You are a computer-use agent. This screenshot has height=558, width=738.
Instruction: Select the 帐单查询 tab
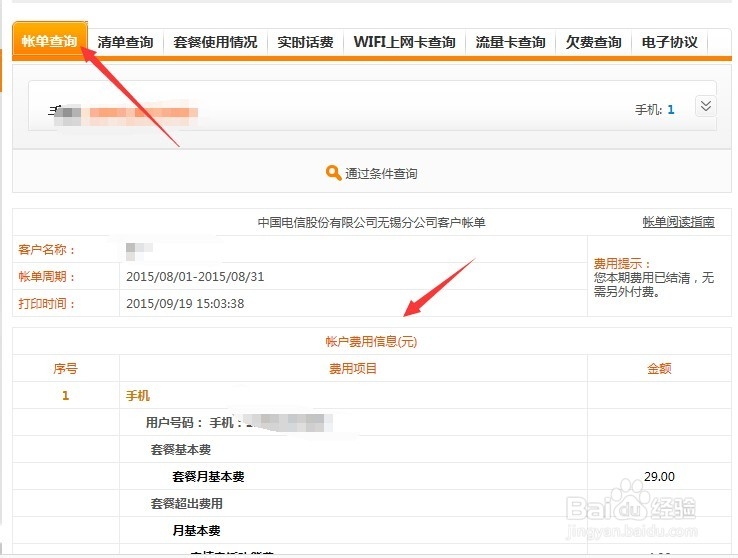point(49,41)
